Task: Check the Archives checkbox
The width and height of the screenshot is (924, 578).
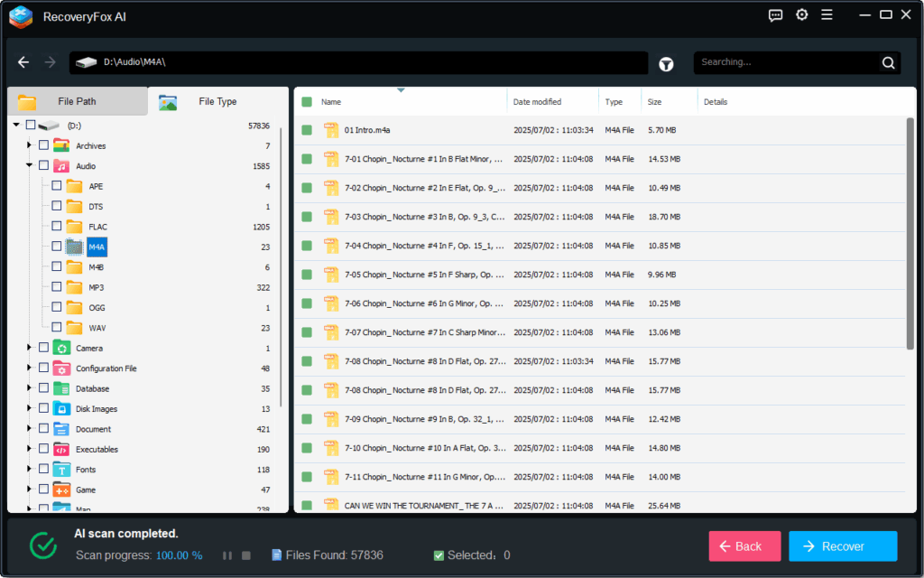Action: point(43,145)
